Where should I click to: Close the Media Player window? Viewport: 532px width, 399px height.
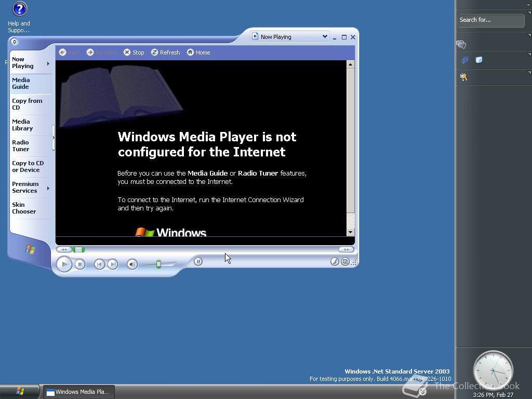click(353, 37)
